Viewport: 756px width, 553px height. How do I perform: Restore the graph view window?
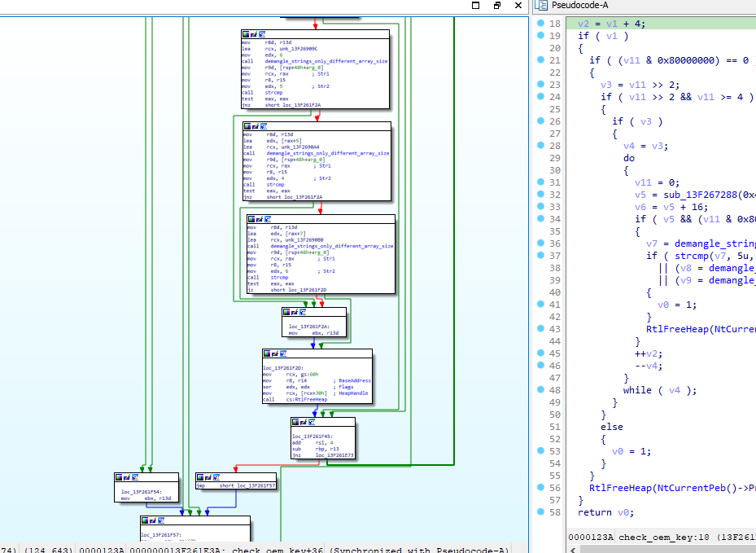(x=497, y=6)
